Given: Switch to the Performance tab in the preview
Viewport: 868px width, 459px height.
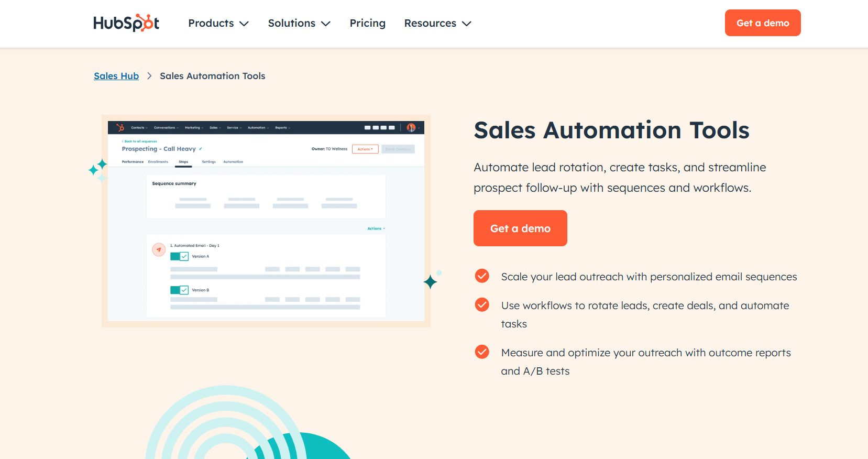Looking at the screenshot, I should [x=133, y=162].
